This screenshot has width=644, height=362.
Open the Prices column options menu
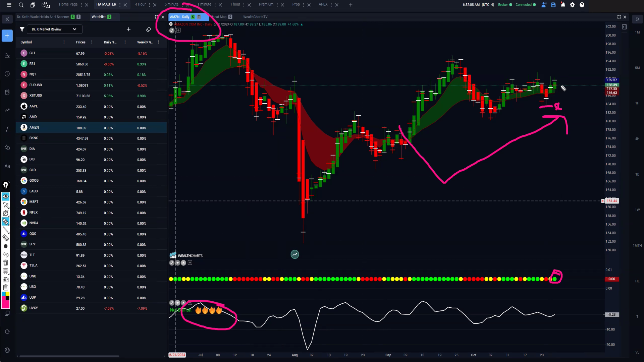92,42
